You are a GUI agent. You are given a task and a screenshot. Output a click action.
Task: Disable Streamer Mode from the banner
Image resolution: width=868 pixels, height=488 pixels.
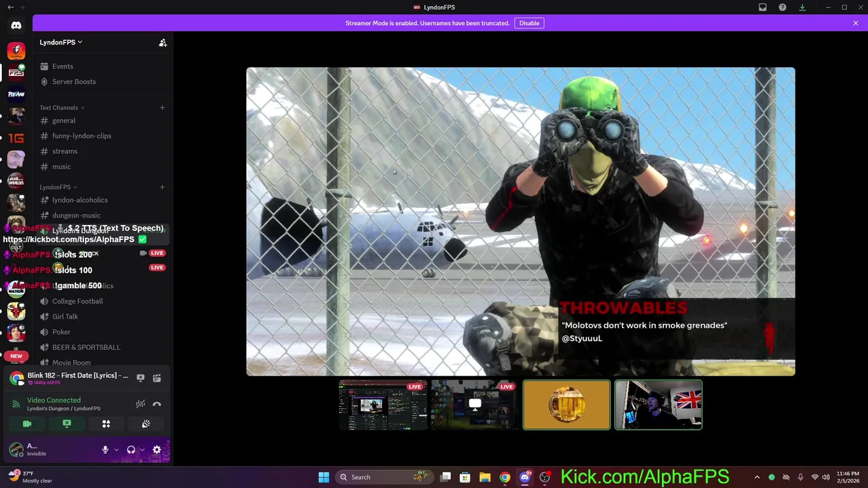point(529,23)
